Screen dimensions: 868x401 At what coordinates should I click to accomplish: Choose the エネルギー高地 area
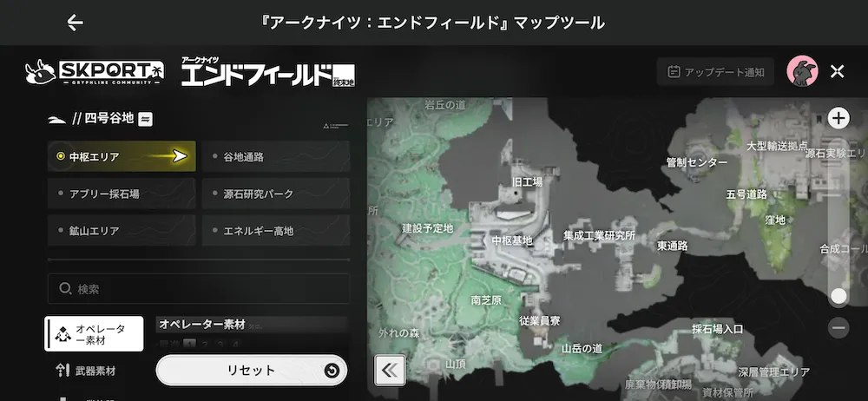pyautogui.click(x=276, y=232)
